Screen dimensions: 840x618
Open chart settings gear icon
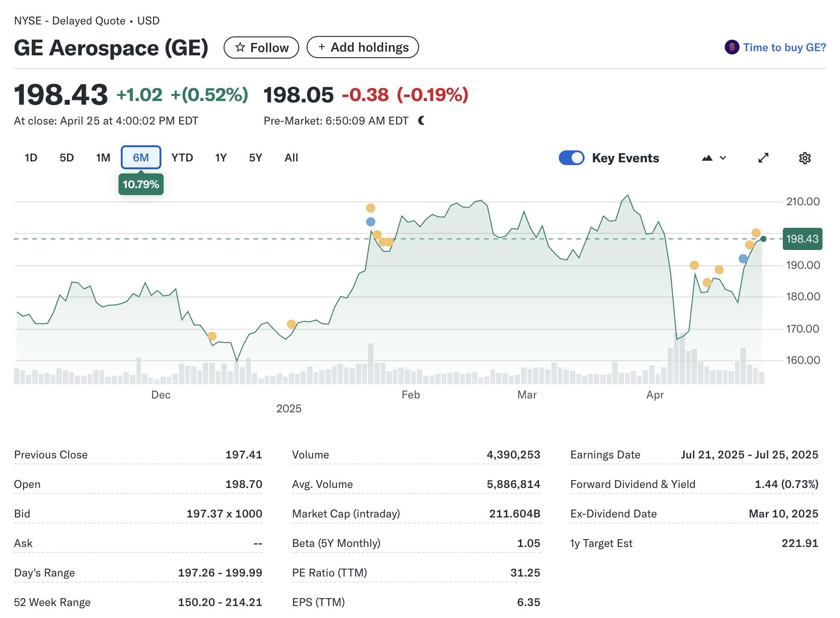[x=805, y=158]
